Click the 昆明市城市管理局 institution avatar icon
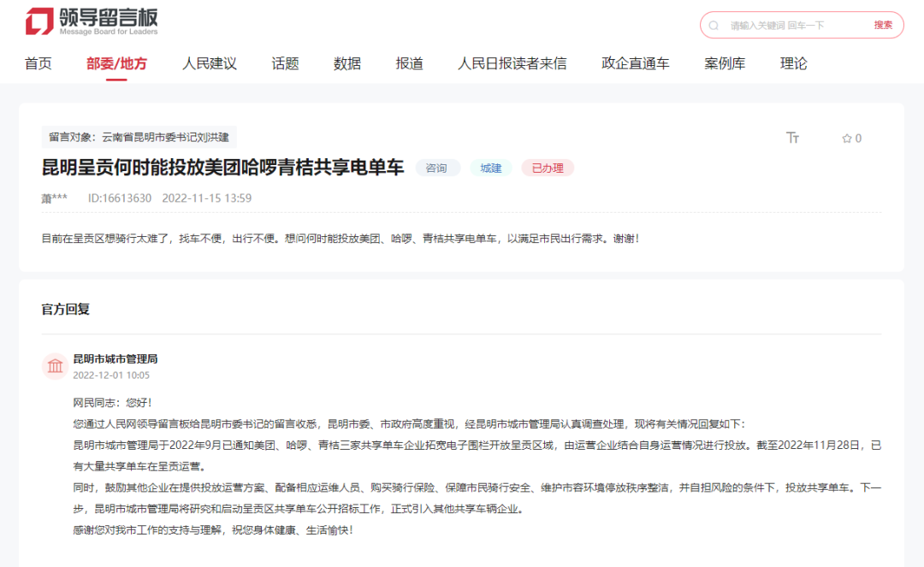The height and width of the screenshot is (567, 924). click(x=55, y=366)
